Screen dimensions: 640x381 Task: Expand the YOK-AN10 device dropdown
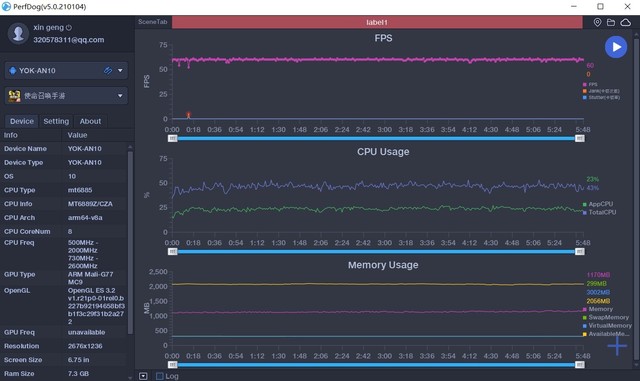(120, 71)
